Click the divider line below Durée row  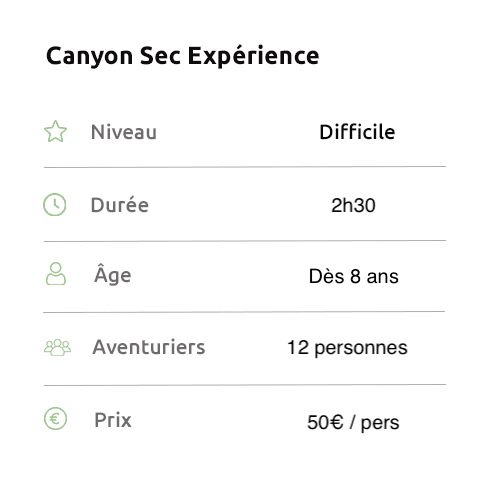(x=245, y=241)
